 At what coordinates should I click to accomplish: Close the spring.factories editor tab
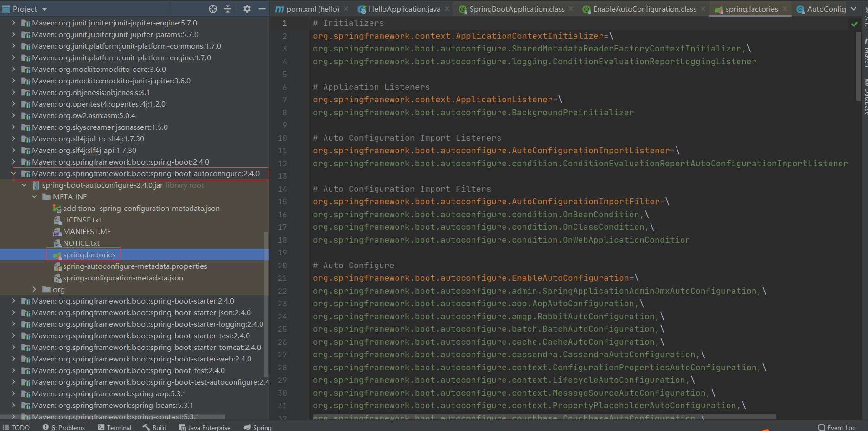[785, 9]
